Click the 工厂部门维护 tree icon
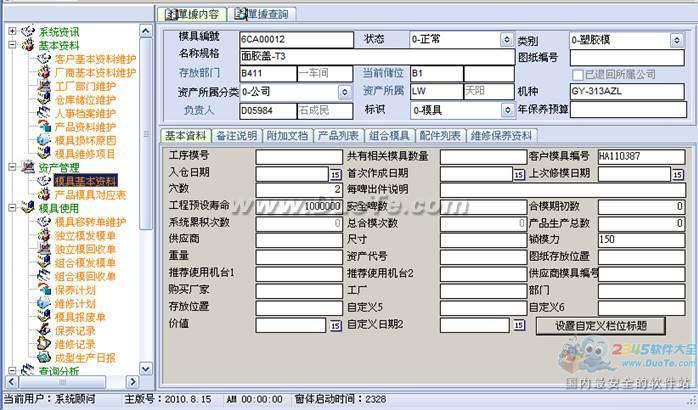The image size is (698, 410). click(45, 86)
